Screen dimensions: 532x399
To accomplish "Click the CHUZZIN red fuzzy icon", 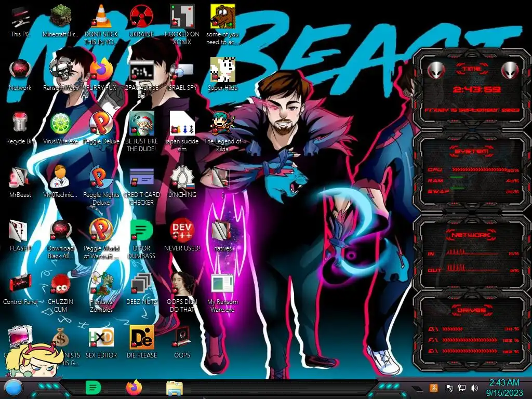I will tap(60, 284).
